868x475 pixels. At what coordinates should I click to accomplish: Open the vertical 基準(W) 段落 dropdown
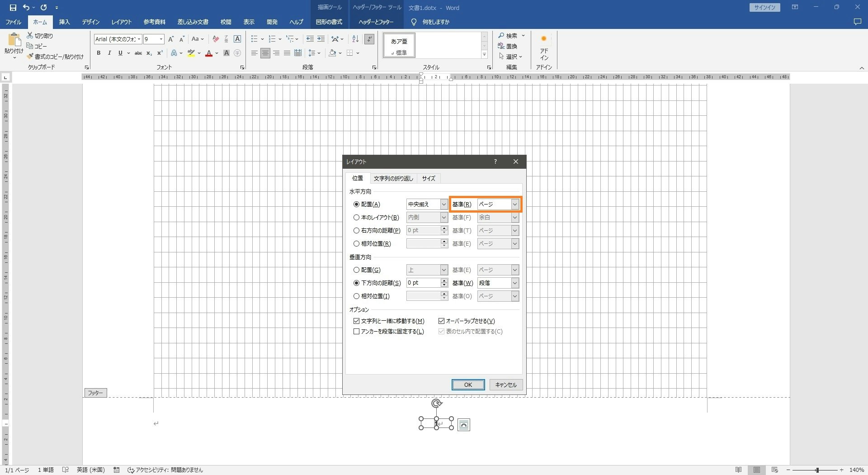click(x=514, y=283)
